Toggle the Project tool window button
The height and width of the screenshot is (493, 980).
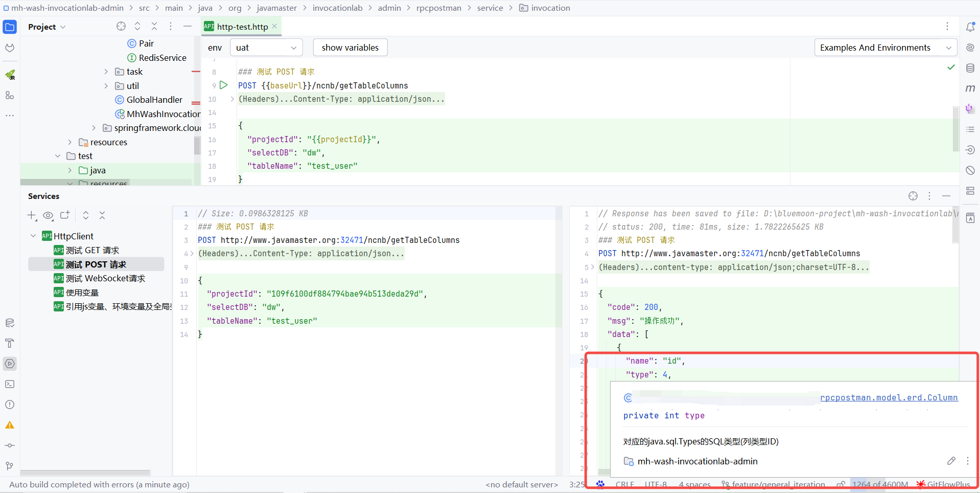(10, 27)
